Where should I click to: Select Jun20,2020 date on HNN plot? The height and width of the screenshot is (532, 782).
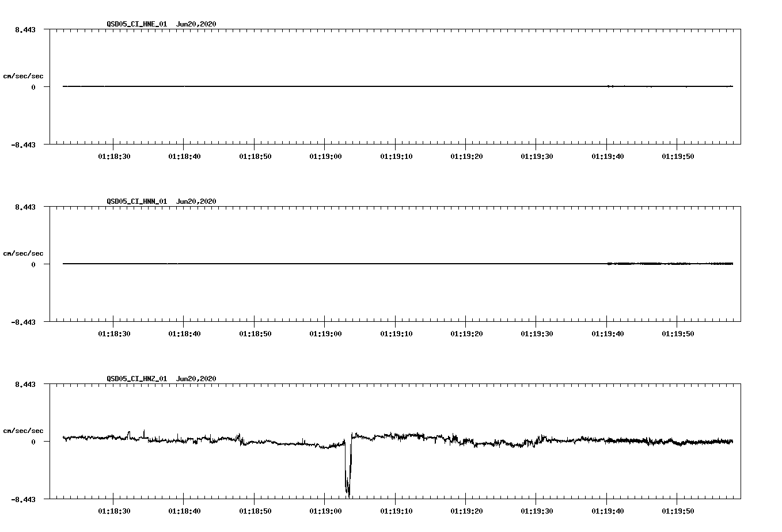(196, 202)
